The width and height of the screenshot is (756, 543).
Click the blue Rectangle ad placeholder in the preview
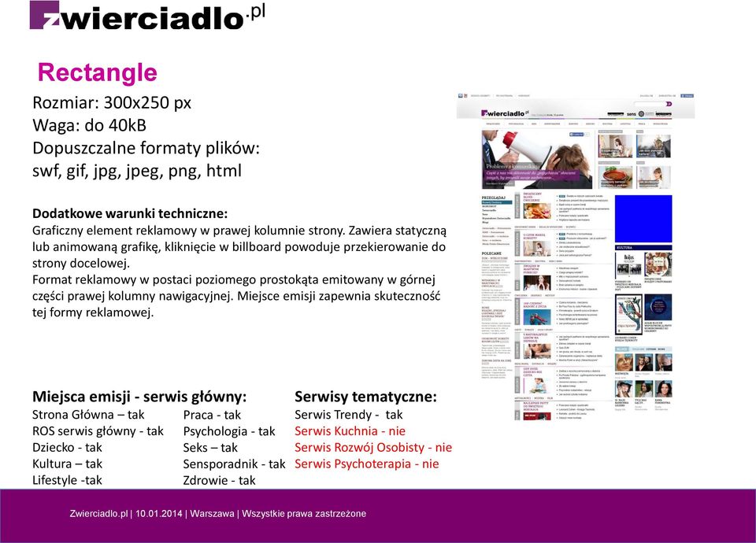coord(643,218)
